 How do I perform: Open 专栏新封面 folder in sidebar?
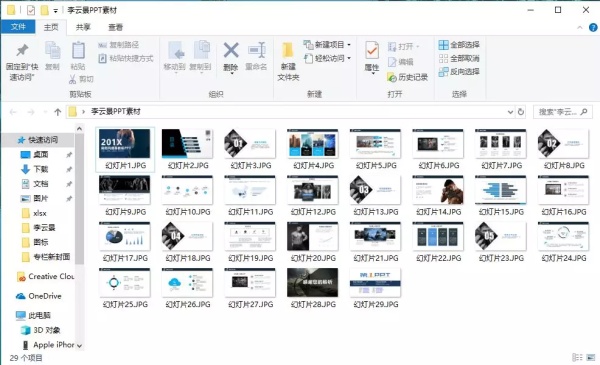click(46, 257)
